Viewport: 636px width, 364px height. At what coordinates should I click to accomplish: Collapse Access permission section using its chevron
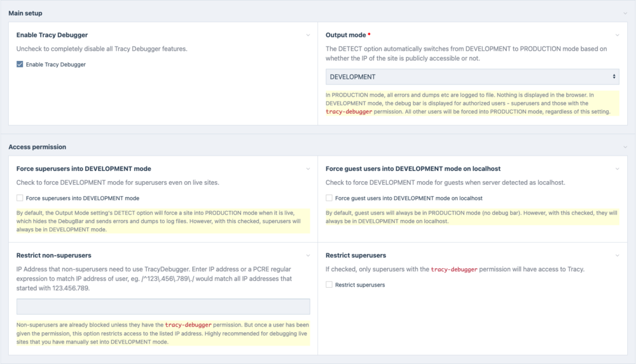(625, 147)
